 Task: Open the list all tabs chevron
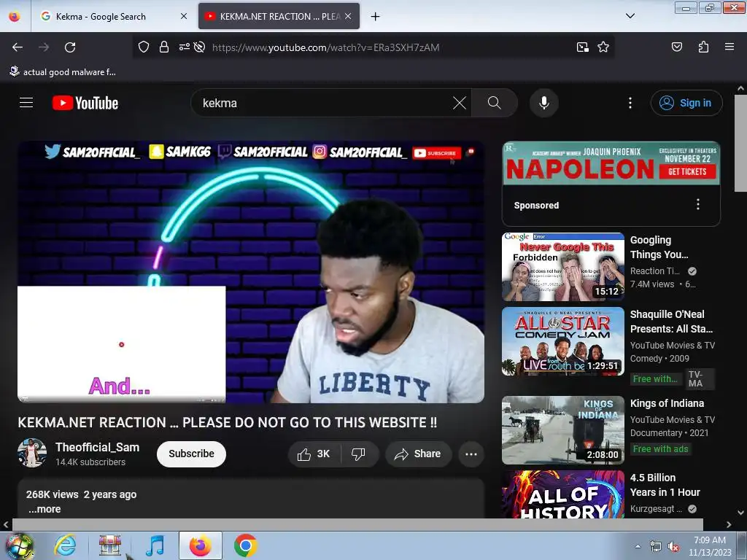point(630,16)
